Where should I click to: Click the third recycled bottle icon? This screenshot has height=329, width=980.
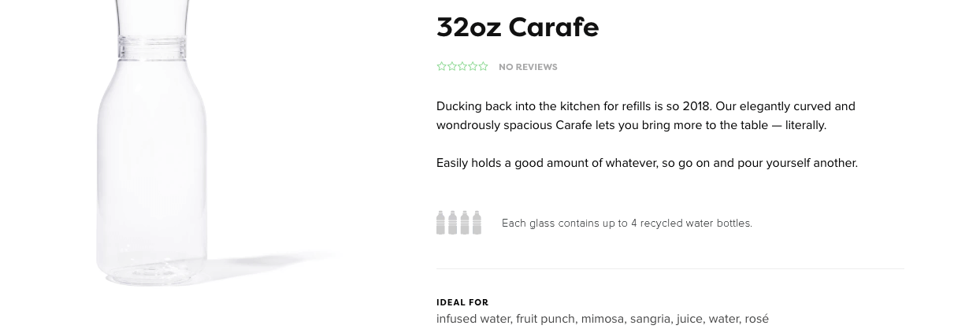click(465, 223)
